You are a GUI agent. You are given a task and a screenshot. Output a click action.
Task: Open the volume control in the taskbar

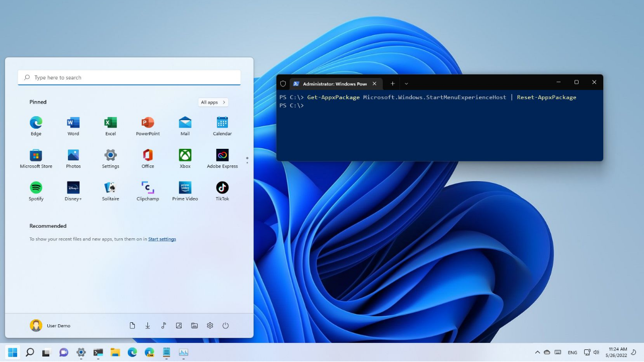[596, 352]
